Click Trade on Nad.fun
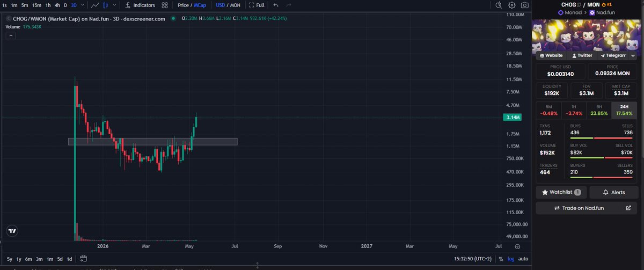The width and height of the screenshot is (644, 270). point(579,208)
